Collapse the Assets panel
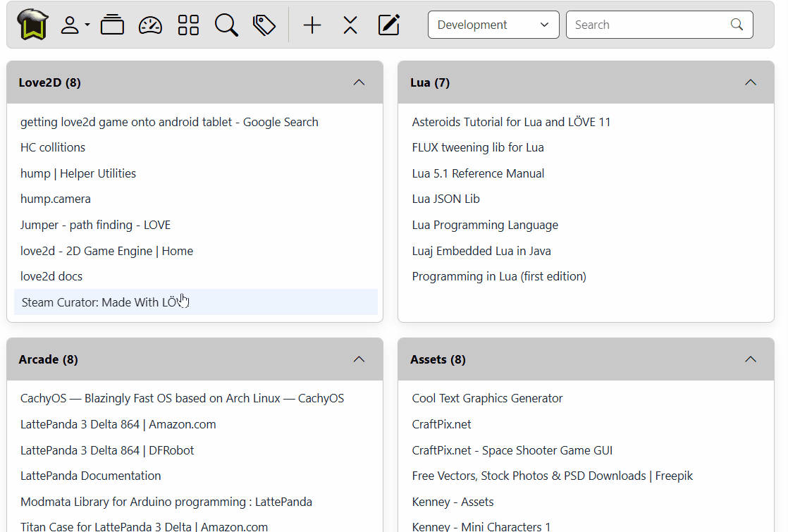The image size is (788, 532). (x=751, y=359)
